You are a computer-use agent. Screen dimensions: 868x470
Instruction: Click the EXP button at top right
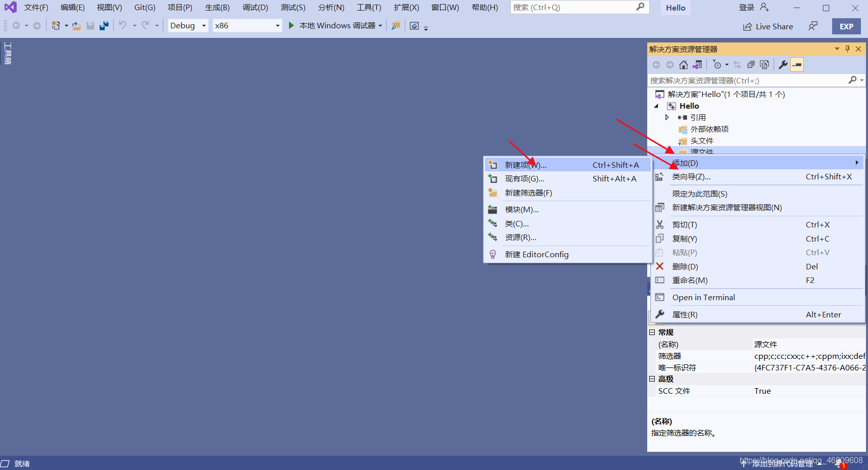[x=846, y=26]
